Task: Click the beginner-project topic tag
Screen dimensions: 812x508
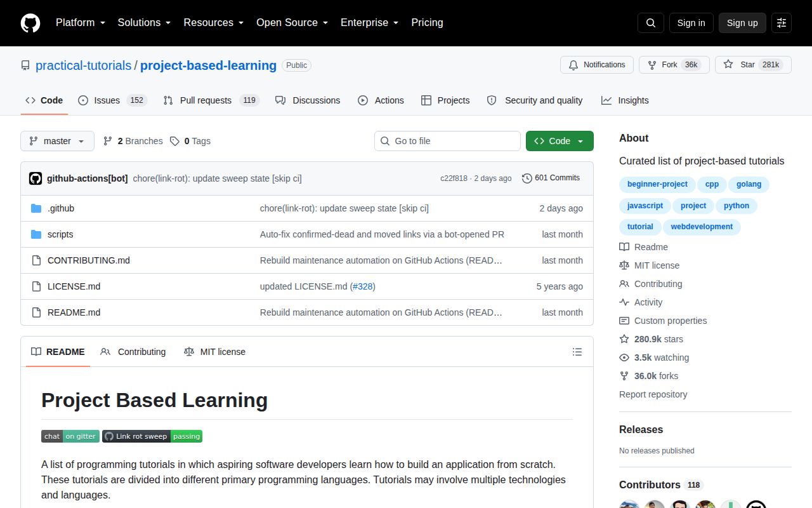Action: coord(657,184)
